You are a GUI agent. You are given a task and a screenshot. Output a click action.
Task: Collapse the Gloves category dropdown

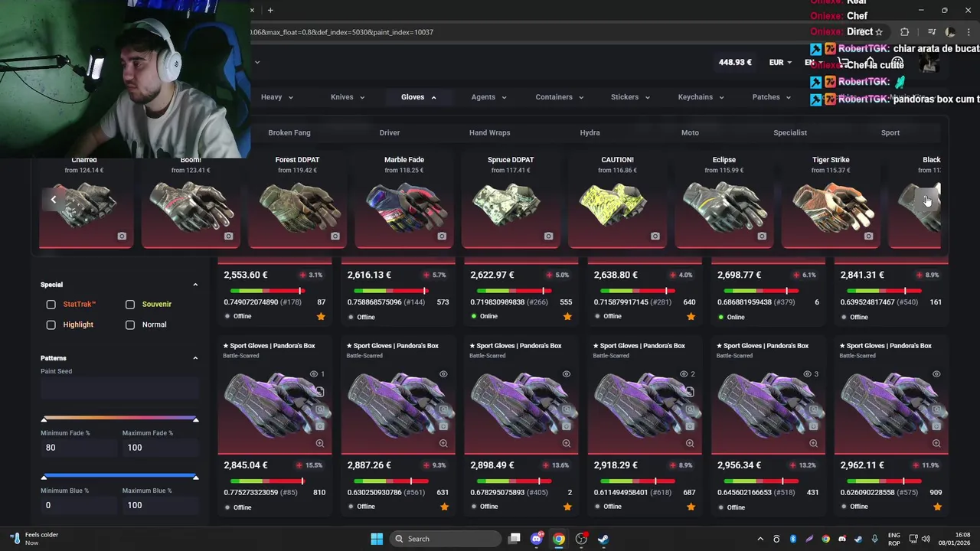418,97
